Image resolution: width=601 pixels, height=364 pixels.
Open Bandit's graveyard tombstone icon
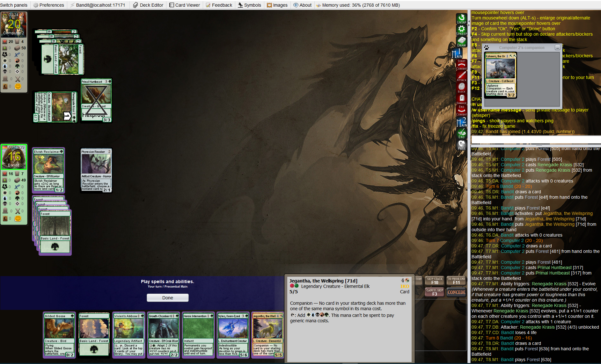click(5, 211)
